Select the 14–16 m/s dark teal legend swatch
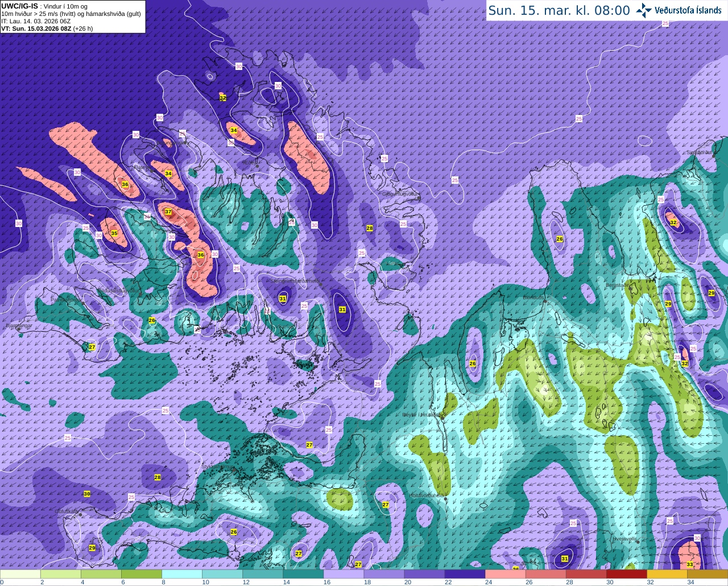This screenshot has width=728, height=586. (303, 574)
